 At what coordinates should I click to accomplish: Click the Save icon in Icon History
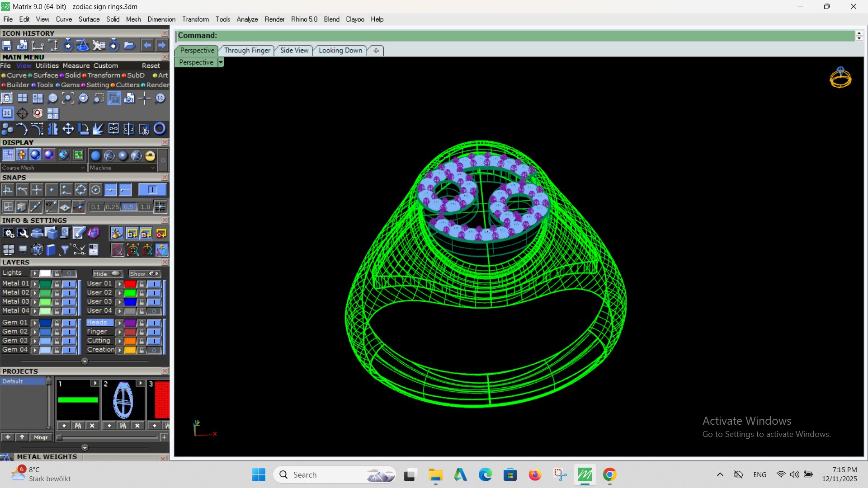click(7, 45)
